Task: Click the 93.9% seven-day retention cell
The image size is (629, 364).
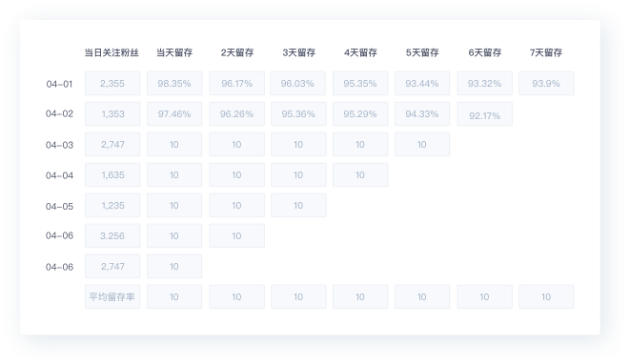Action: pos(546,84)
